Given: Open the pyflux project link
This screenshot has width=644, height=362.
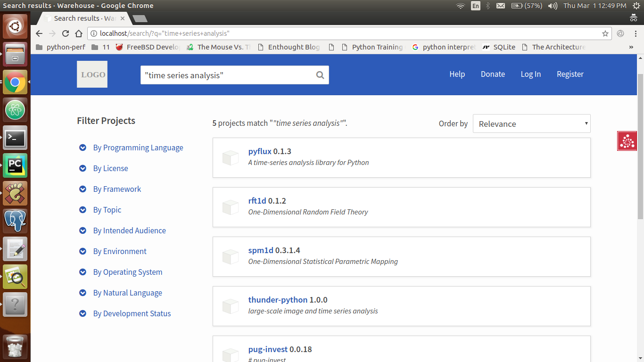Looking at the screenshot, I should click(260, 151).
